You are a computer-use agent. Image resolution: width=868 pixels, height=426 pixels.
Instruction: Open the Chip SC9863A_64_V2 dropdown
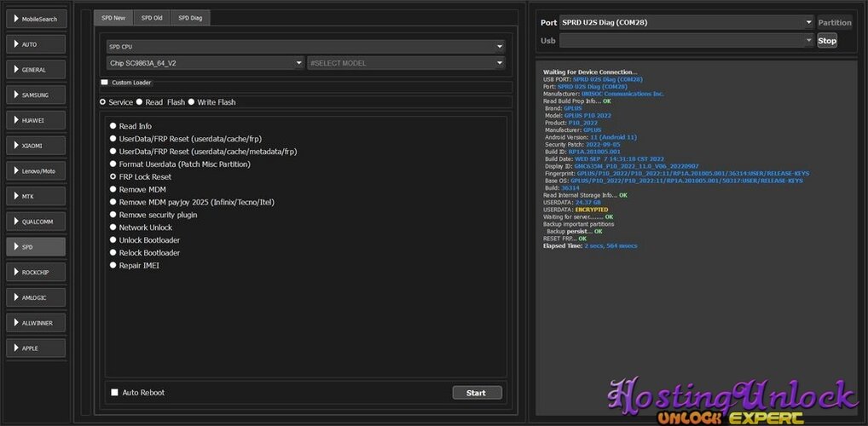pyautogui.click(x=205, y=63)
